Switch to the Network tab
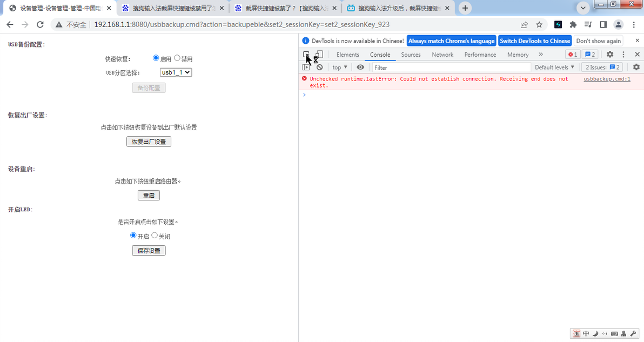This screenshot has width=644, height=342. (442, 55)
